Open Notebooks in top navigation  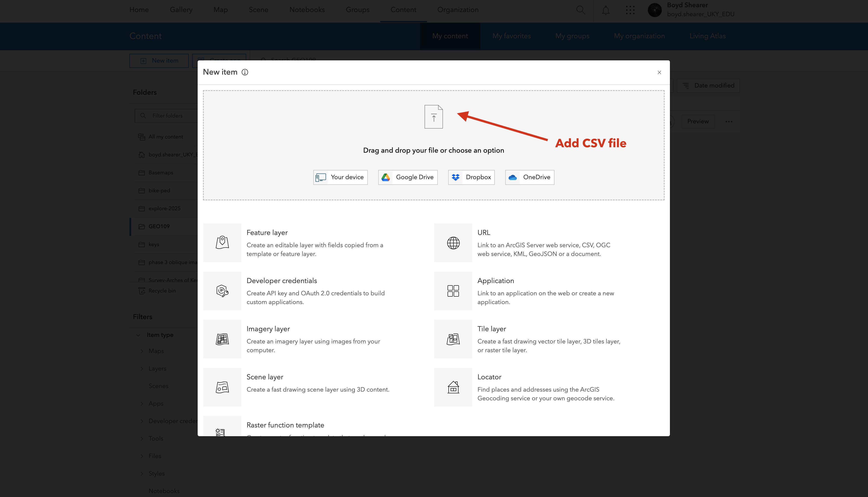coord(307,10)
